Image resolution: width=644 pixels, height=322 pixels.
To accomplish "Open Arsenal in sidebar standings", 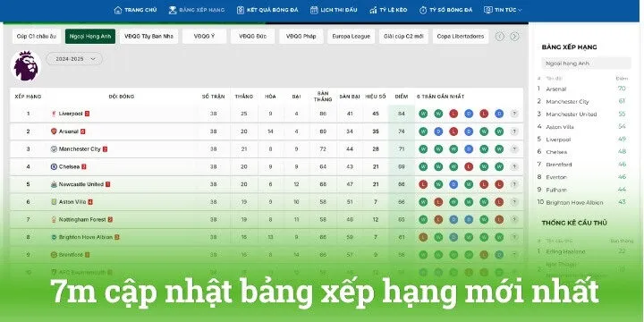I will [556, 89].
